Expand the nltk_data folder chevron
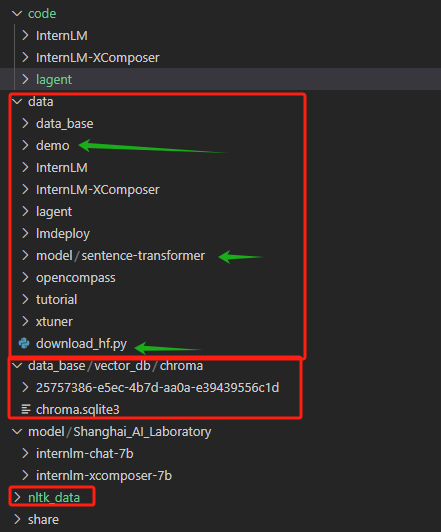Screen dimensions: 441x532 point(17,497)
